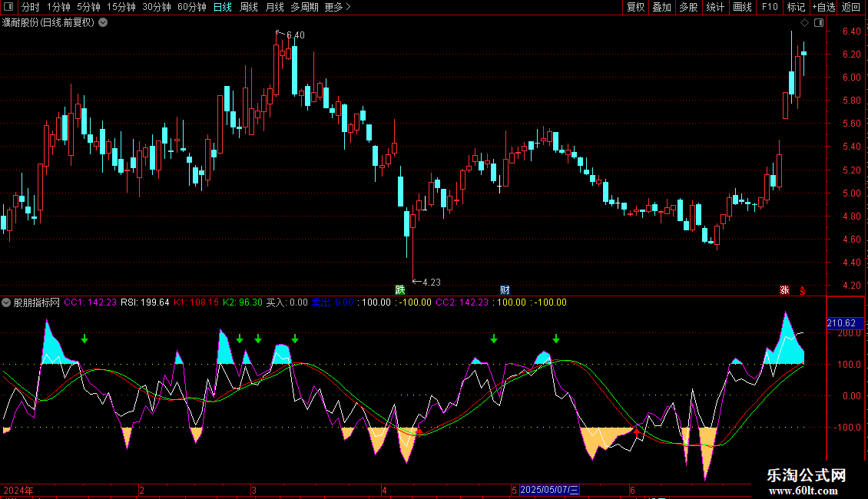Switch to the 分时 intraday view

[x=31, y=7]
